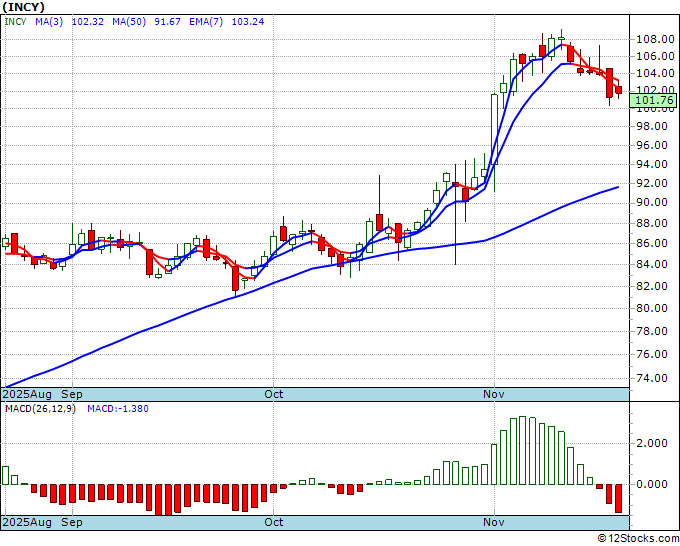680x546 pixels.
Task: Click the last red candlestick near 102
Action: pos(618,90)
